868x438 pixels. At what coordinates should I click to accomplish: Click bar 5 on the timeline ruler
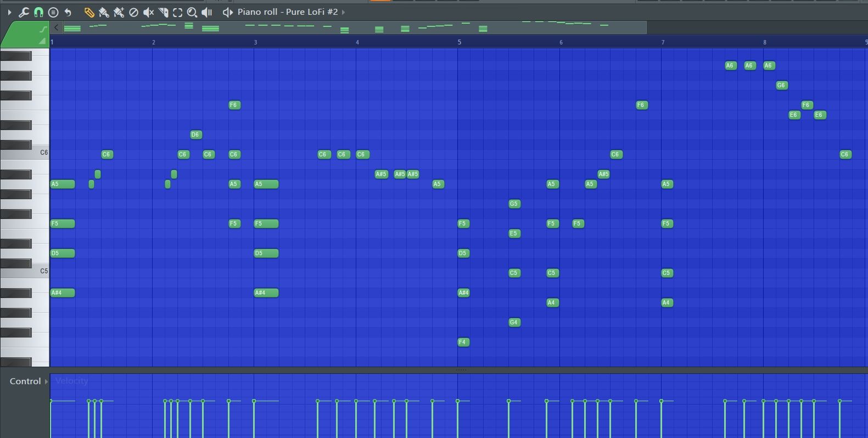[x=460, y=42]
